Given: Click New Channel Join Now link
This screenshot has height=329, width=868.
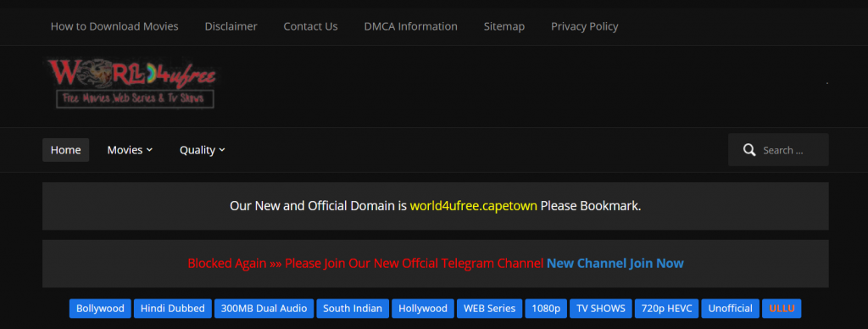Looking at the screenshot, I should [x=615, y=264].
